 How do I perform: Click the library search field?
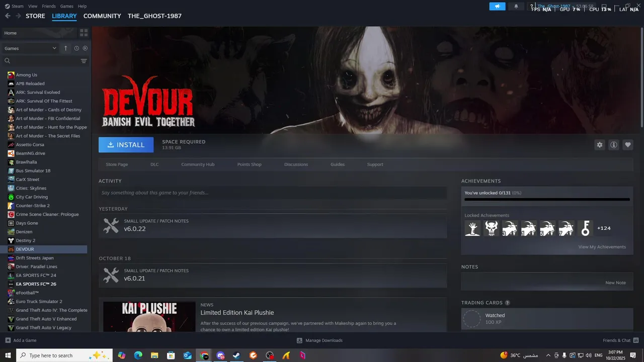[x=44, y=61]
